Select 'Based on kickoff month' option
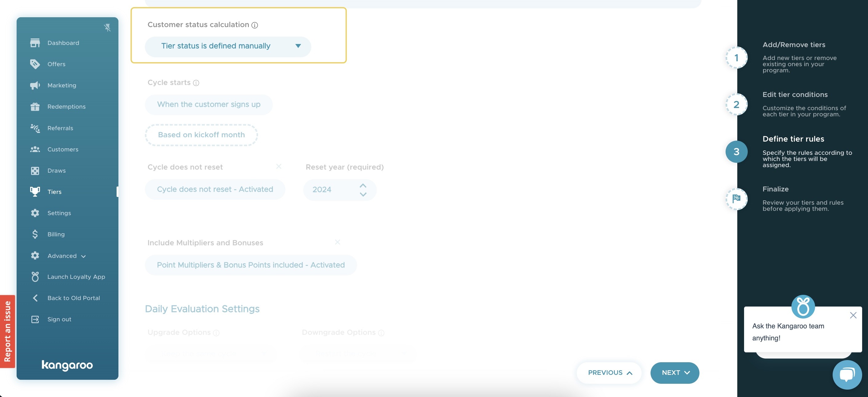868x397 pixels. click(201, 135)
